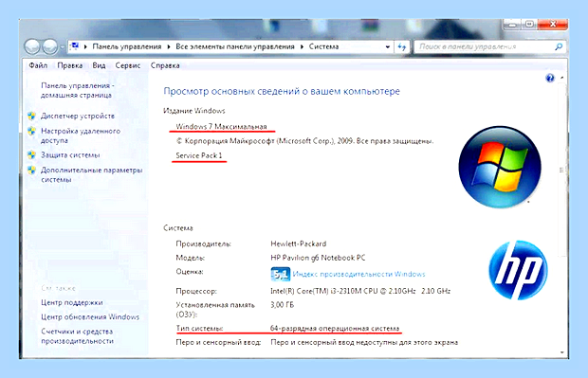Click scrollbar up arrow near help icon
The width and height of the screenshot is (588, 378).
pyautogui.click(x=561, y=78)
